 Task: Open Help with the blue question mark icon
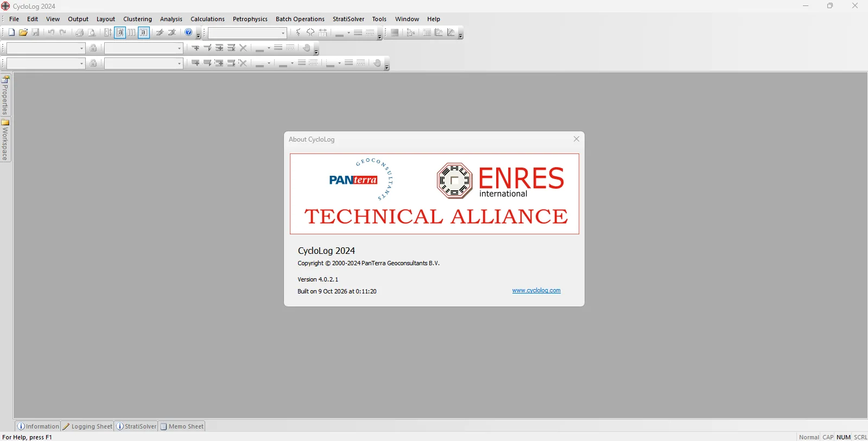click(188, 33)
